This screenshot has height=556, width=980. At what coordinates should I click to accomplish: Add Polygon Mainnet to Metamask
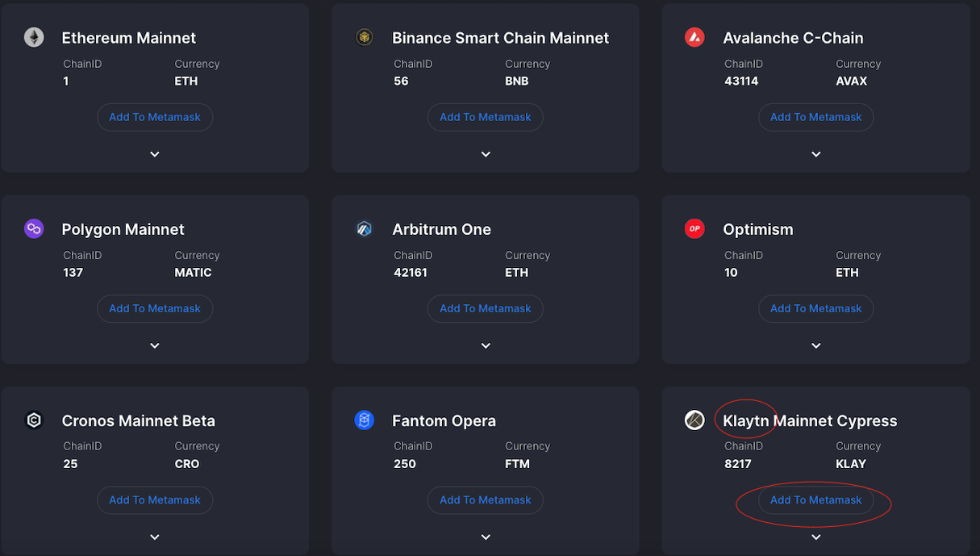point(155,308)
